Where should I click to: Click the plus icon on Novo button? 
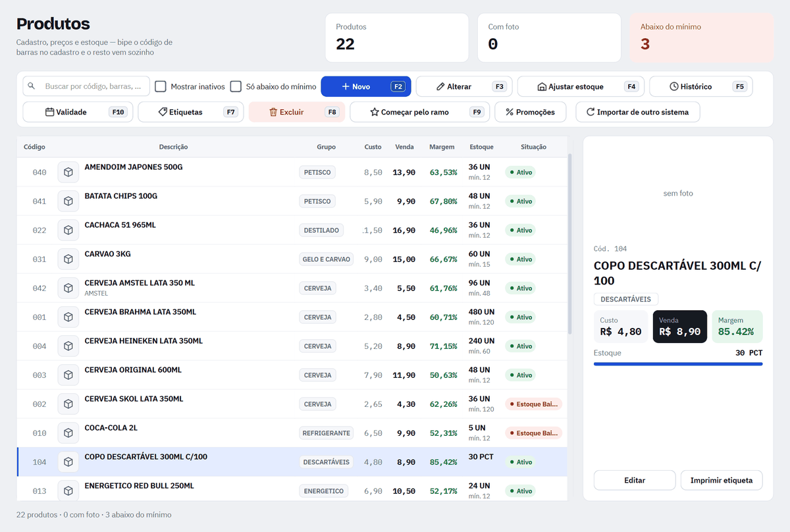point(346,86)
